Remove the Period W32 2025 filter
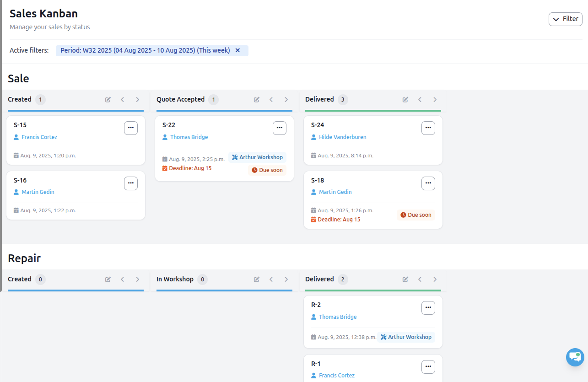This screenshot has width=588, height=382. point(237,50)
